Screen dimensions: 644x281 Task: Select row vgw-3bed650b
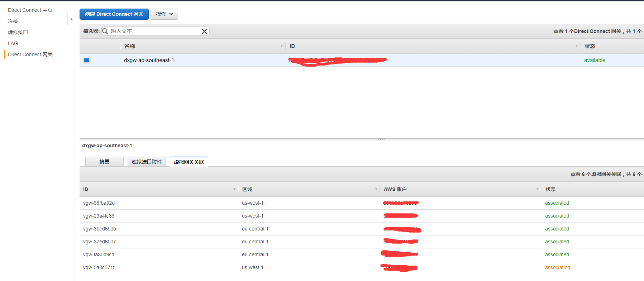(362, 229)
